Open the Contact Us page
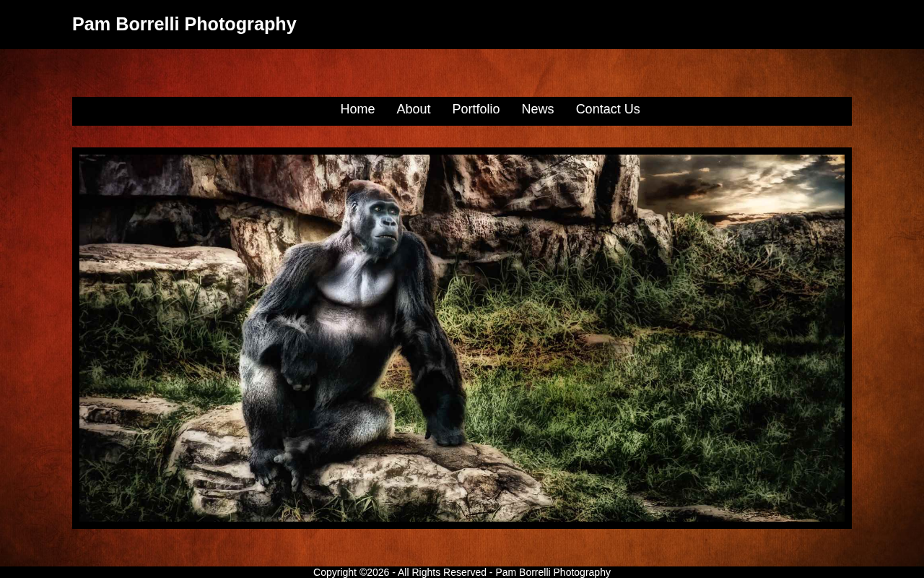Image resolution: width=924 pixels, height=578 pixels. click(x=608, y=109)
